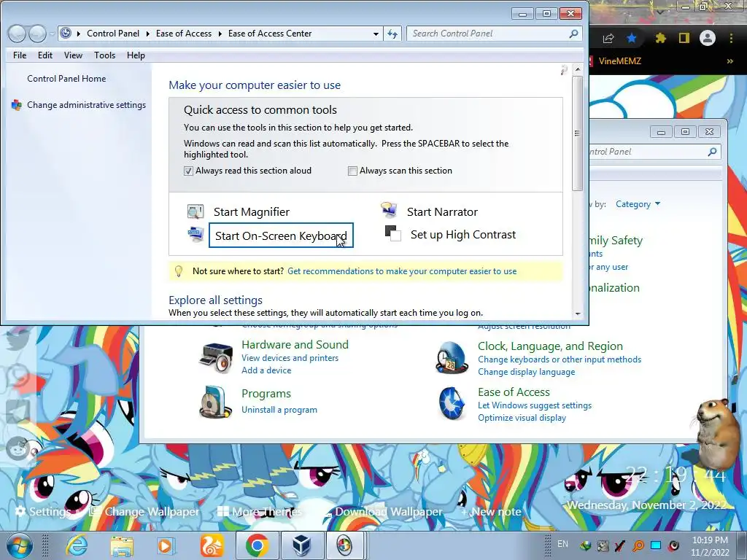The image size is (747, 560).
Task: Click the Start Magnifier icon
Action: [x=196, y=211]
